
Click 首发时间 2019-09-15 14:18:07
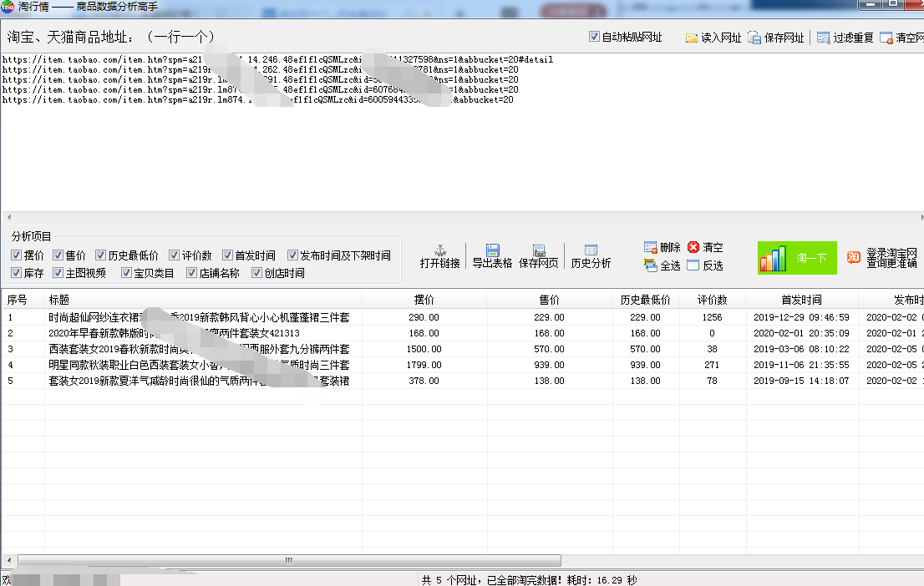coord(801,381)
